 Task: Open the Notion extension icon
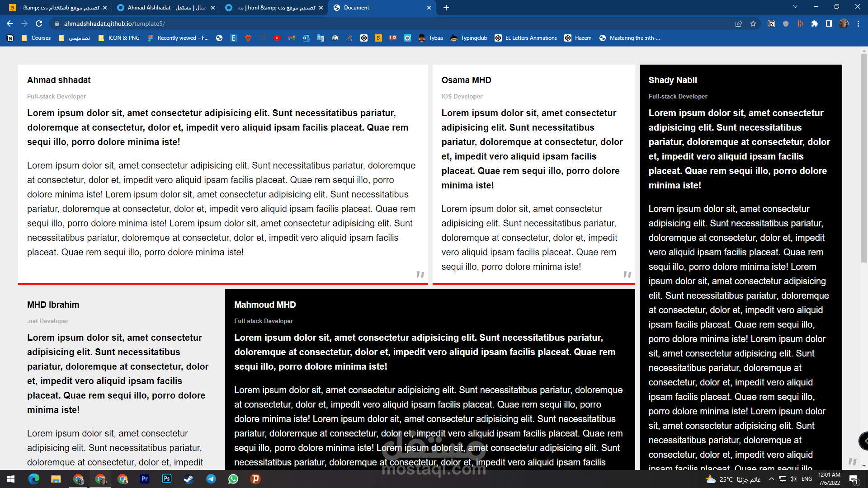click(771, 23)
